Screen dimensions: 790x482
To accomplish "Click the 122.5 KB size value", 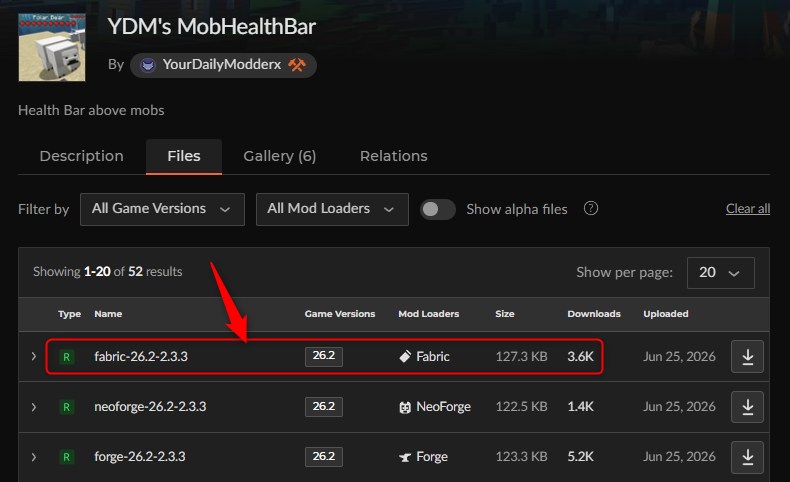I will (x=521, y=406).
